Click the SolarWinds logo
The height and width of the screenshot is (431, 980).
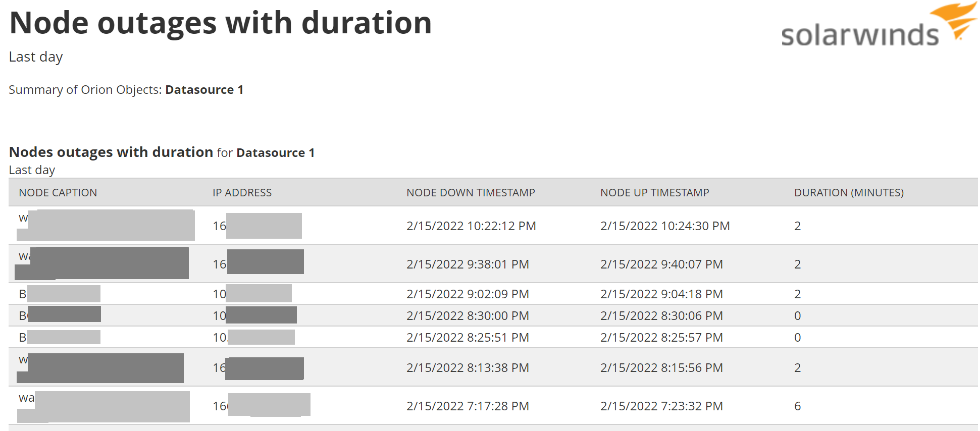879,25
